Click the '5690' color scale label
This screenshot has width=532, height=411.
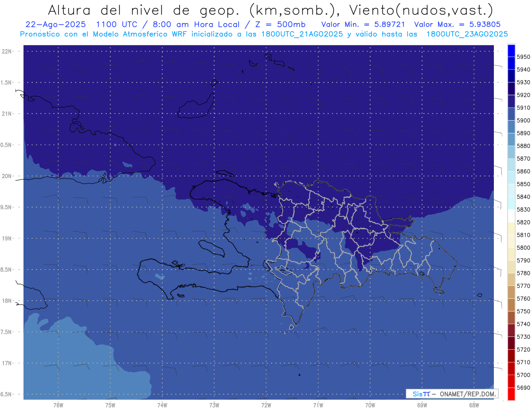[523, 388]
